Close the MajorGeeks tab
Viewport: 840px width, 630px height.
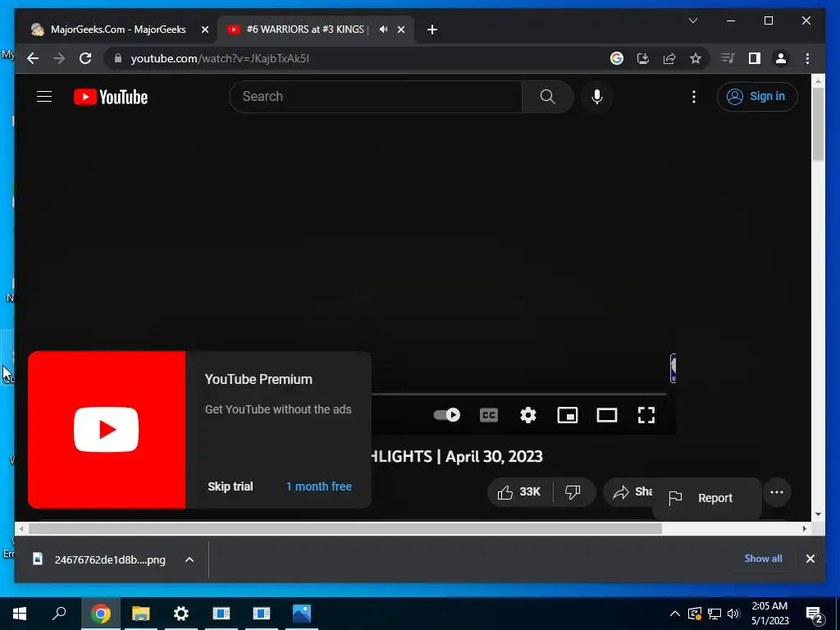(204, 30)
